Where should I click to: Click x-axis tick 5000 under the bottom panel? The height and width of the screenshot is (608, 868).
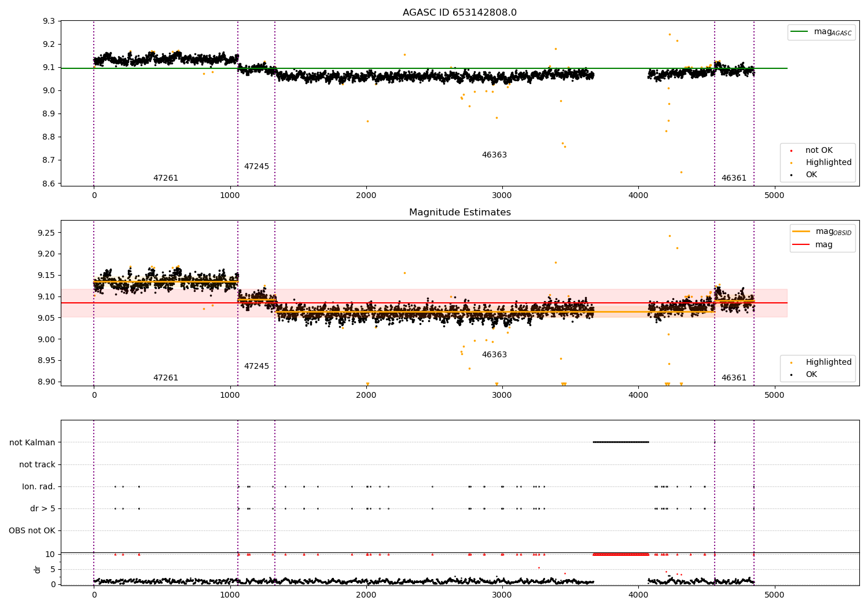tap(774, 595)
